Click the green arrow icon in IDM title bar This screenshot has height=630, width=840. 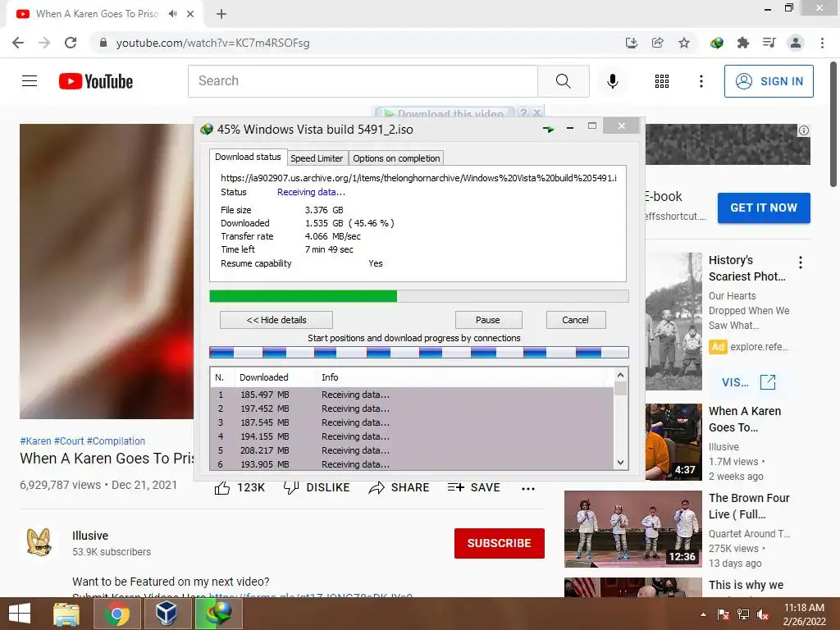point(548,129)
